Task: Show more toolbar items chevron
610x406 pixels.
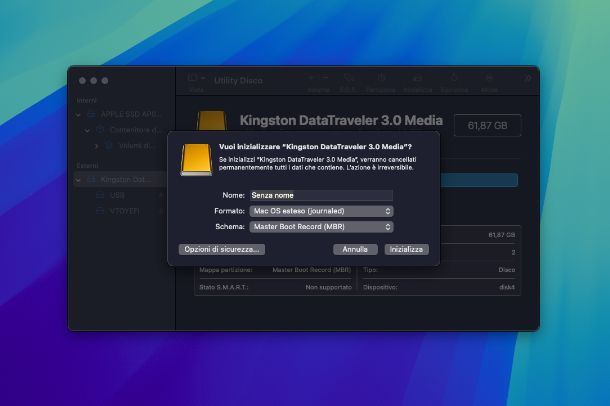Action: [528, 79]
